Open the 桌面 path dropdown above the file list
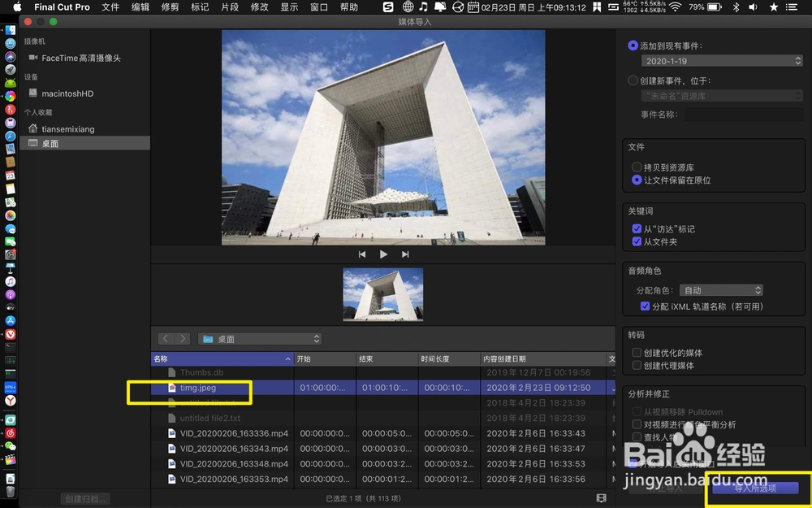 click(x=260, y=338)
